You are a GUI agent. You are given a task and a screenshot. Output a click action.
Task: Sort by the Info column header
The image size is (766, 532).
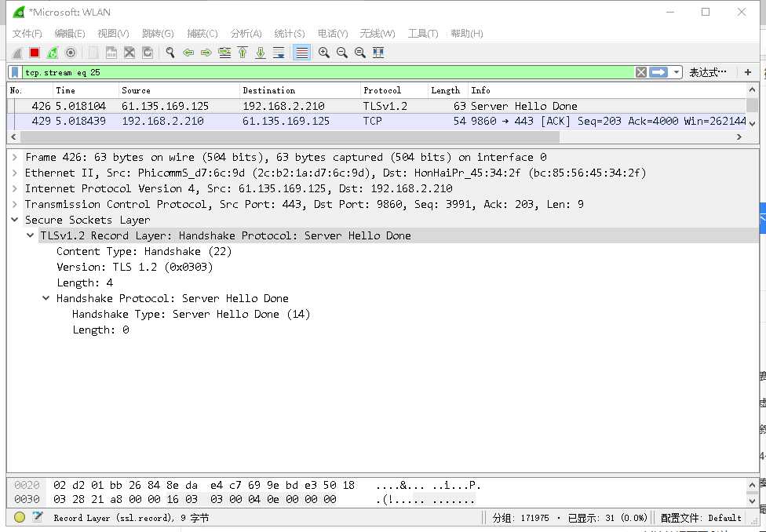(x=607, y=90)
